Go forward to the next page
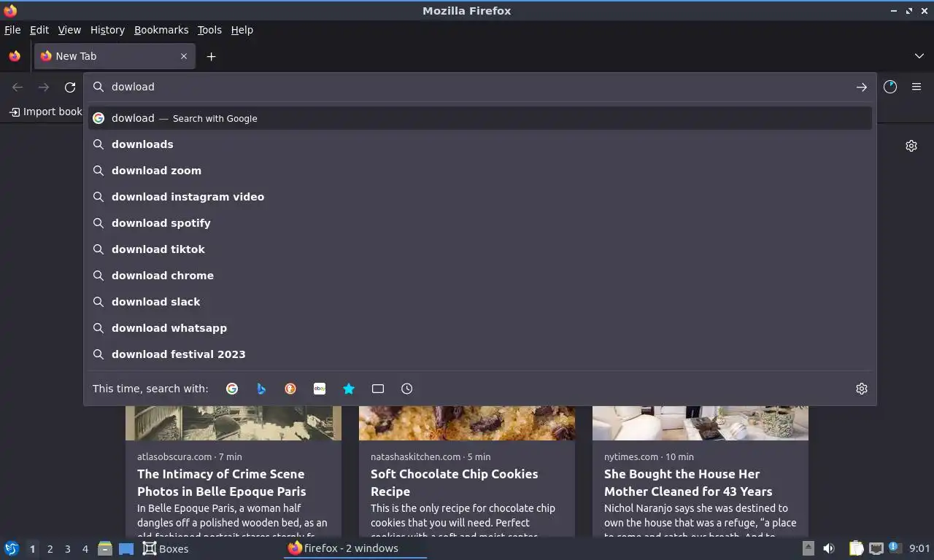This screenshot has width=934, height=560. tap(44, 87)
